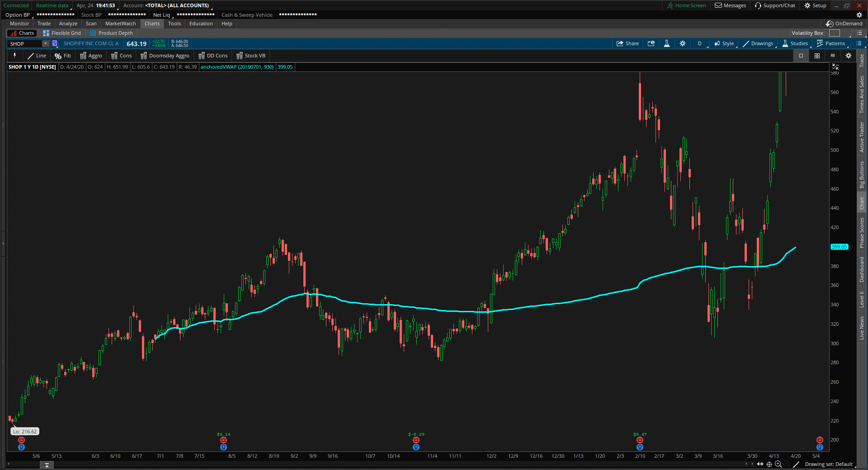
Task: Click the expand time axis arrows icon
Action: click(x=760, y=464)
